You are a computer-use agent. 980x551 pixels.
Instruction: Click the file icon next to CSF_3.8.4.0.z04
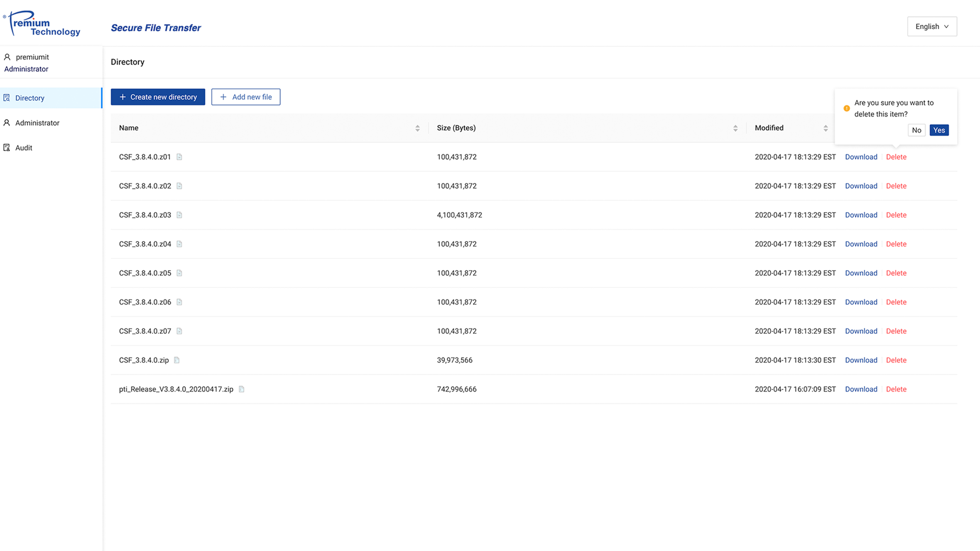tap(179, 244)
